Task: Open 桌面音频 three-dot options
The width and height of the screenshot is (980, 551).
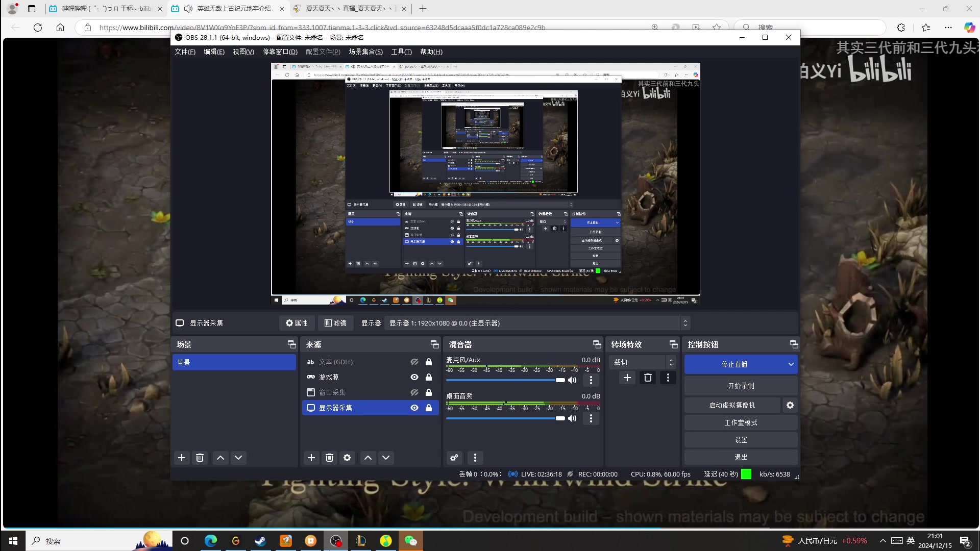Action: pos(591,418)
